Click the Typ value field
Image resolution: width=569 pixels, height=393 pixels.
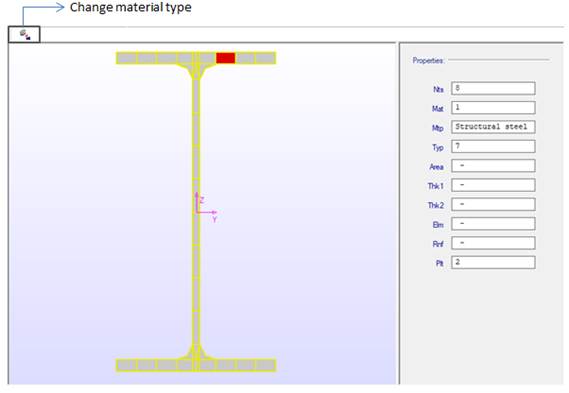(493, 146)
